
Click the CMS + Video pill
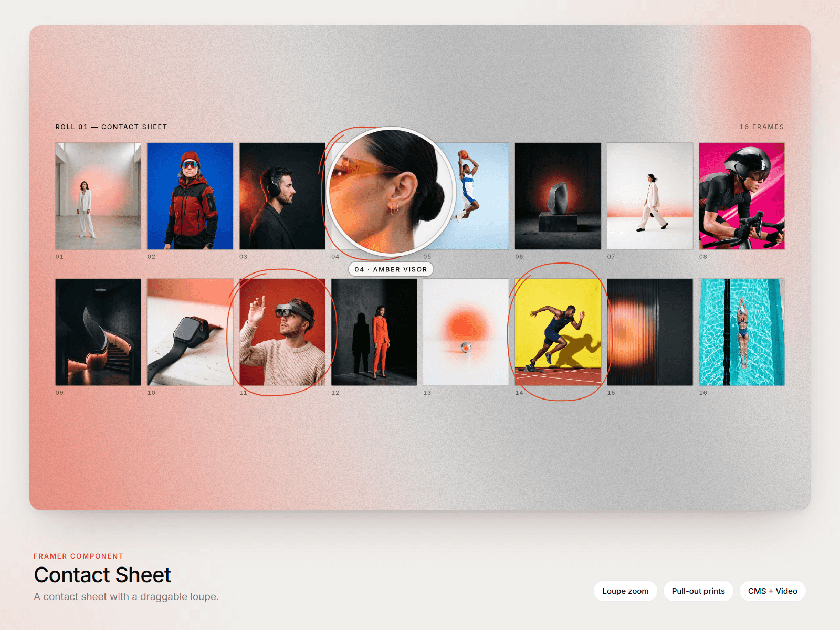pos(772,591)
